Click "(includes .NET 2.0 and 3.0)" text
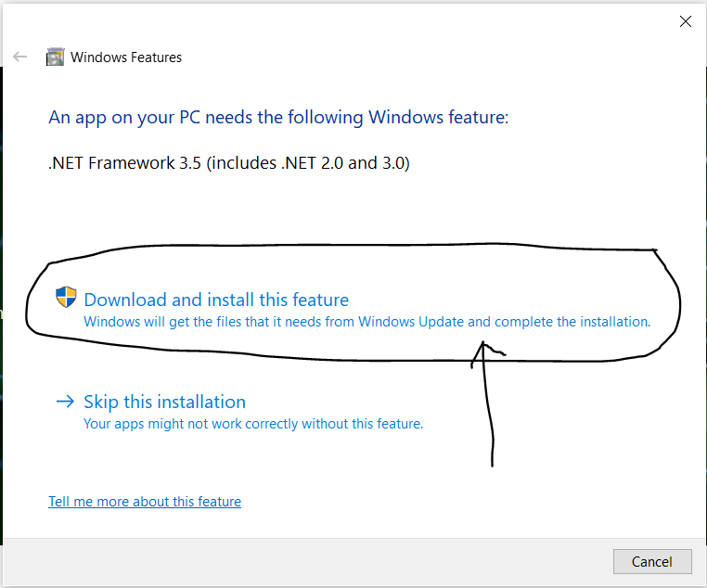This screenshot has height=588, width=707. coord(308,163)
